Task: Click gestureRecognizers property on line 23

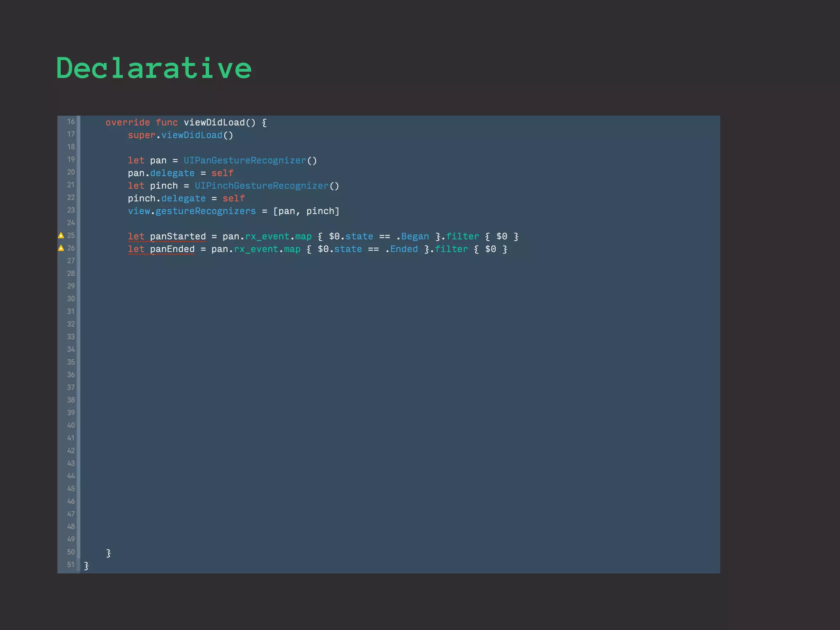Action: tap(205, 211)
